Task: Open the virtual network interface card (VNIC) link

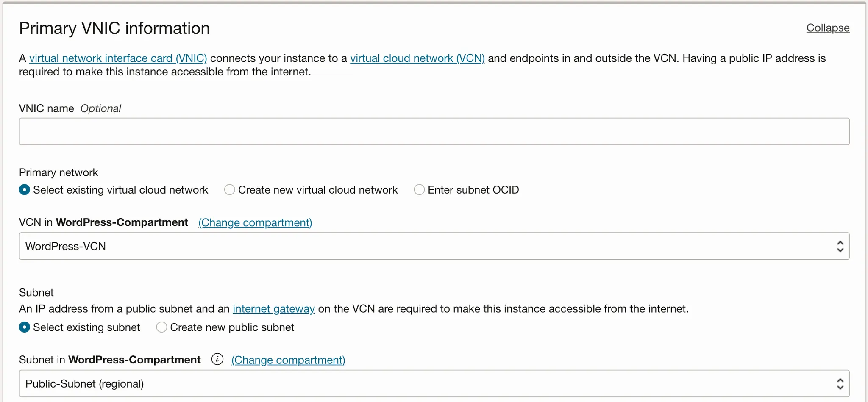Action: coord(118,58)
